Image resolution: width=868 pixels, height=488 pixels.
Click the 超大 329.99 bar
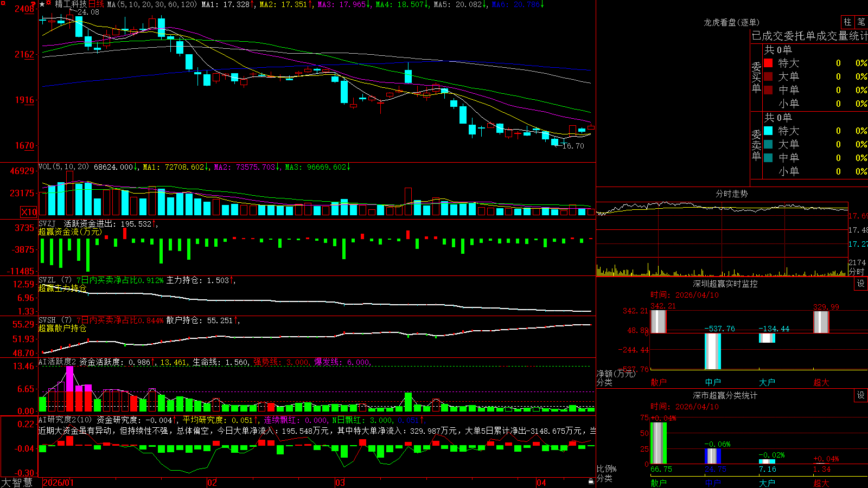pos(821,322)
